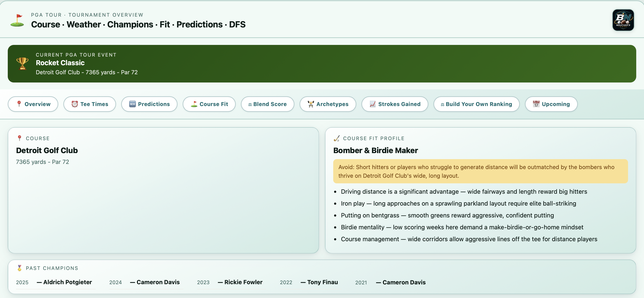Click the Putting on bentgrass bullet
The image size is (644, 298).
(x=447, y=216)
